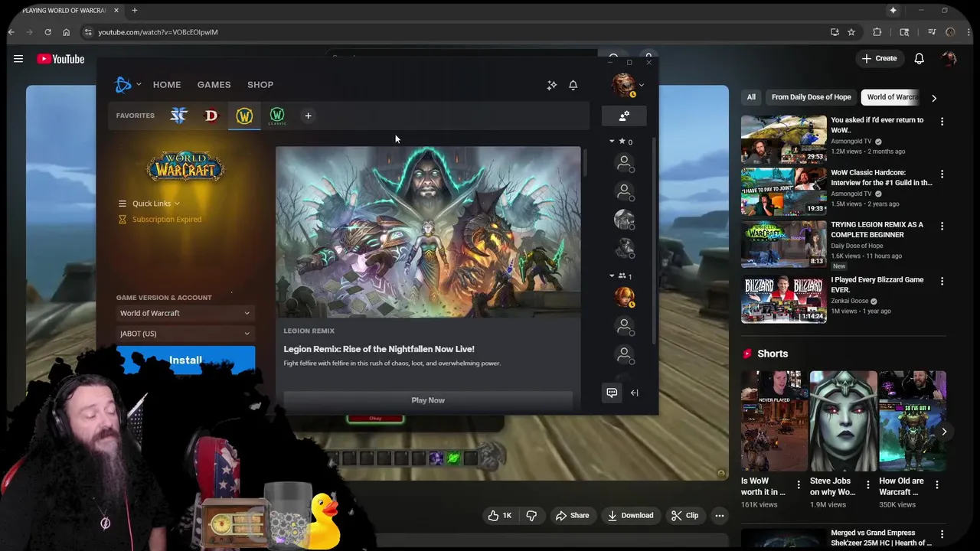
Task: Click the blue Install button
Action: pyautogui.click(x=185, y=360)
